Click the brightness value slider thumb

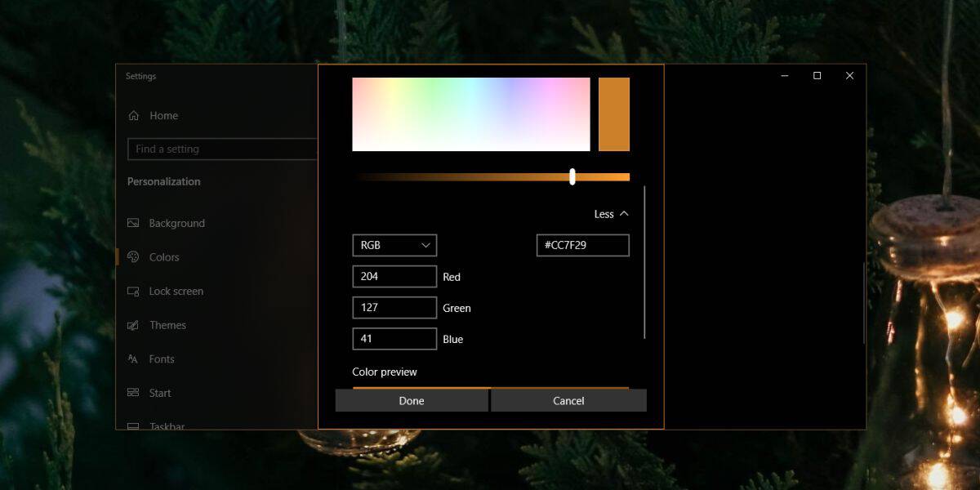pyautogui.click(x=572, y=176)
